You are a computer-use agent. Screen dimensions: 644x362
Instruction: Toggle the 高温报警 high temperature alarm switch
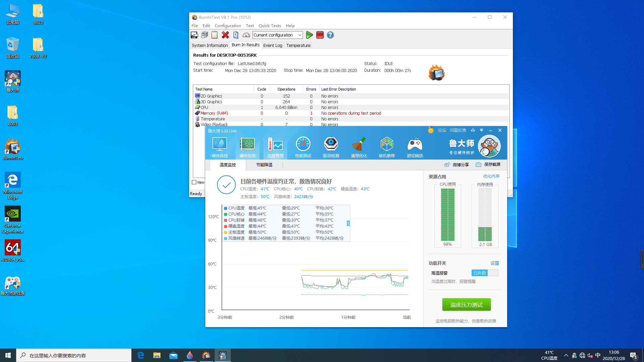point(485,273)
